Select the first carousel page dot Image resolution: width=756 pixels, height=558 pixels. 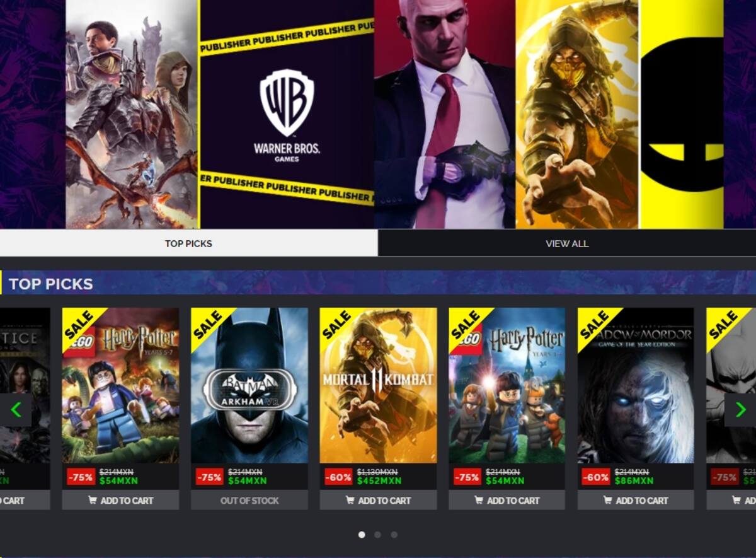(x=362, y=535)
